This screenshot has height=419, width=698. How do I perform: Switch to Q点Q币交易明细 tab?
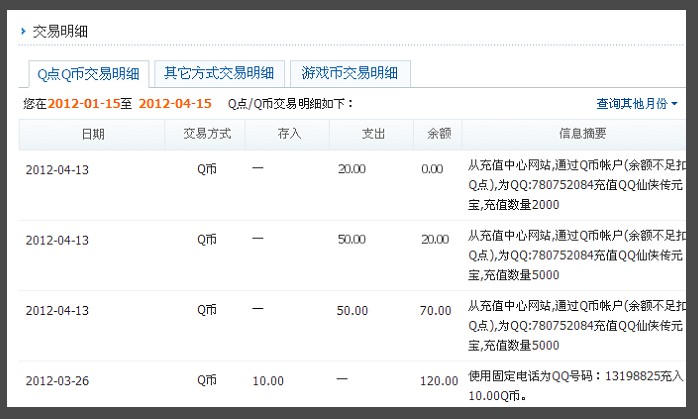pyautogui.click(x=87, y=73)
